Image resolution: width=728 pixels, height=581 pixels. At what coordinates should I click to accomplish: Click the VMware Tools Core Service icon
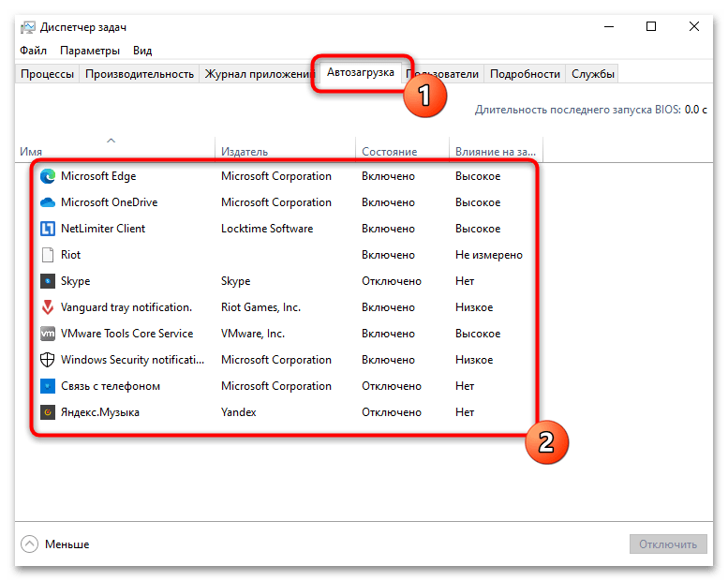coord(48,334)
